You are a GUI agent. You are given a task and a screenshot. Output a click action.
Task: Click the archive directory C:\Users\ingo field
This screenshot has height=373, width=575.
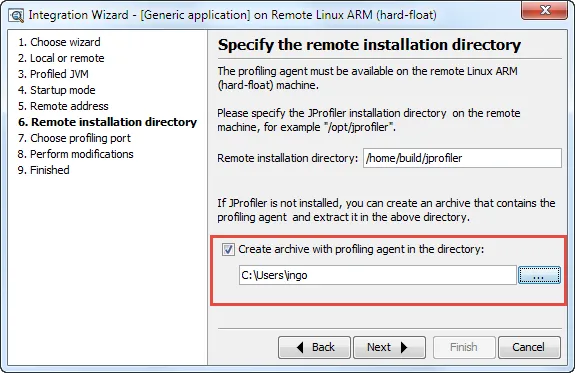click(x=378, y=275)
